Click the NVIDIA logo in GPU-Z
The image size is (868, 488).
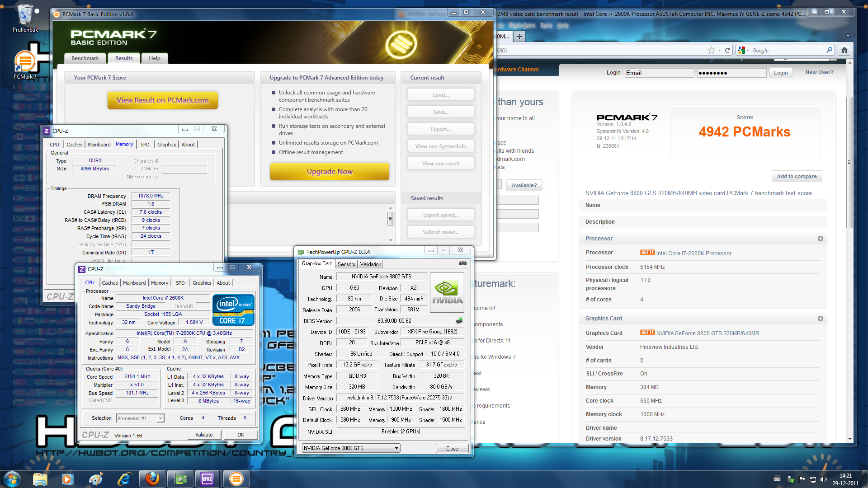(x=447, y=292)
